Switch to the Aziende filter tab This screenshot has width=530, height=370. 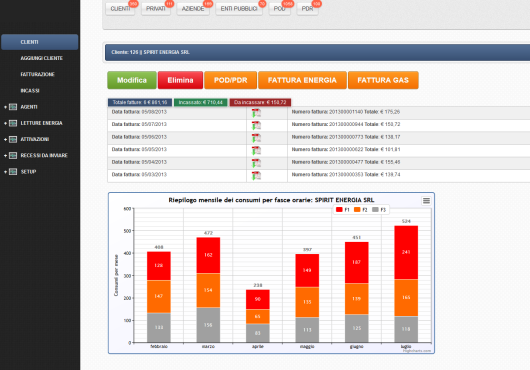pyautogui.click(x=193, y=8)
